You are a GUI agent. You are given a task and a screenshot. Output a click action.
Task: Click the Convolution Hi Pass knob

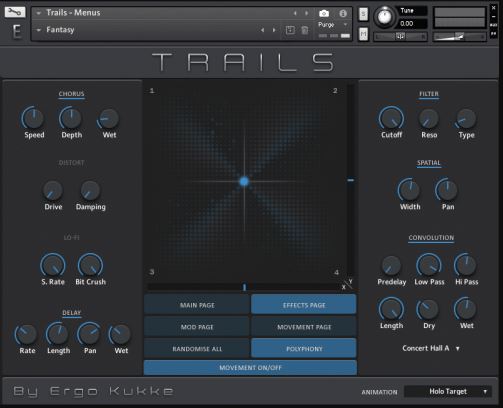[x=466, y=265]
